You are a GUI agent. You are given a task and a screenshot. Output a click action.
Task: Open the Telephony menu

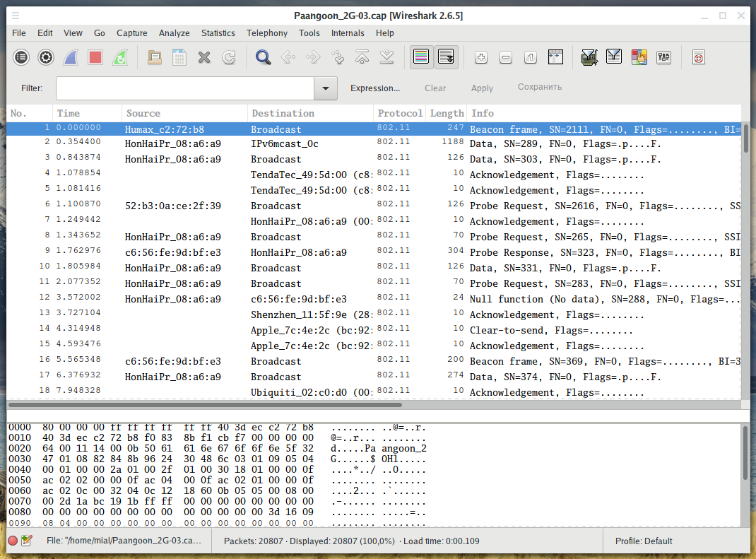(266, 33)
